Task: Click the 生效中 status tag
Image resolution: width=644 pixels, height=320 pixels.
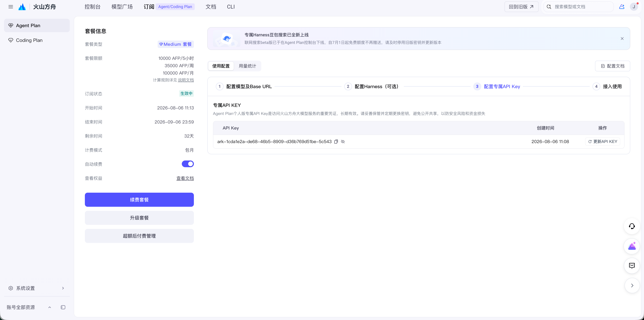Action: pos(186,93)
